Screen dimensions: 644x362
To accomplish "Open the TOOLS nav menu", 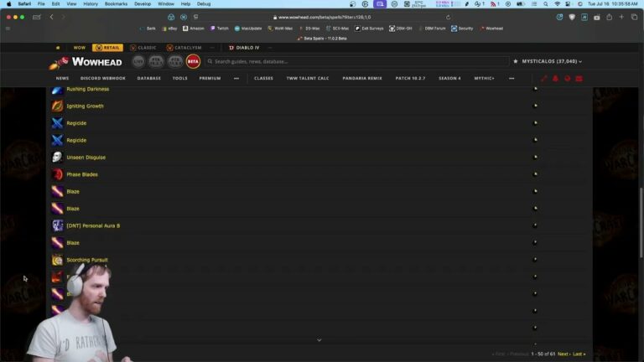I will [x=180, y=78].
